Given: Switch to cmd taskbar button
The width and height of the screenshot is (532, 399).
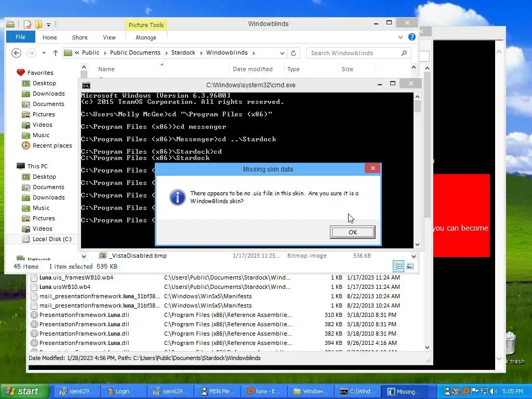Looking at the screenshot, I should (x=357, y=392).
